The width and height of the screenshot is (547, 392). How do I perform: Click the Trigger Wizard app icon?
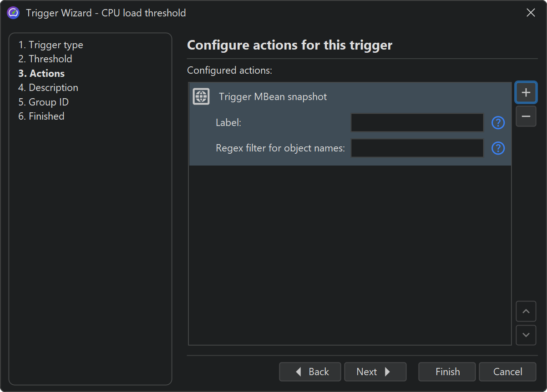click(x=13, y=13)
